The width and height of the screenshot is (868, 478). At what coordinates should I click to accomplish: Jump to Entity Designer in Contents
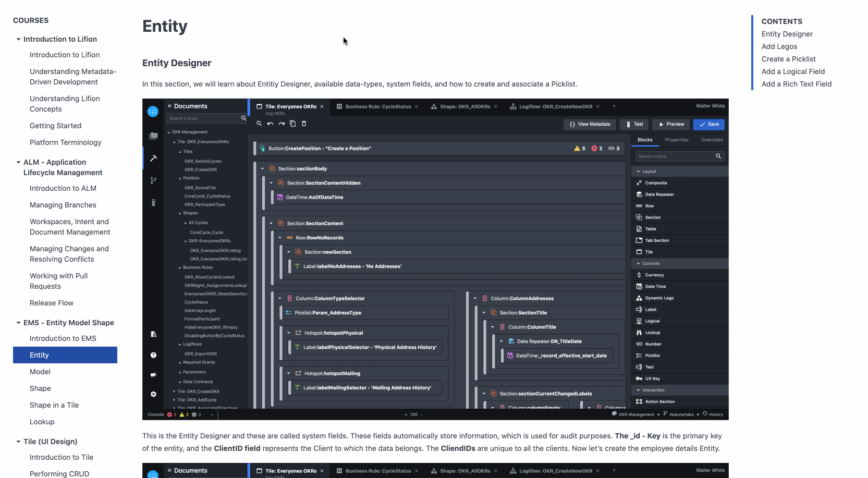coord(787,34)
